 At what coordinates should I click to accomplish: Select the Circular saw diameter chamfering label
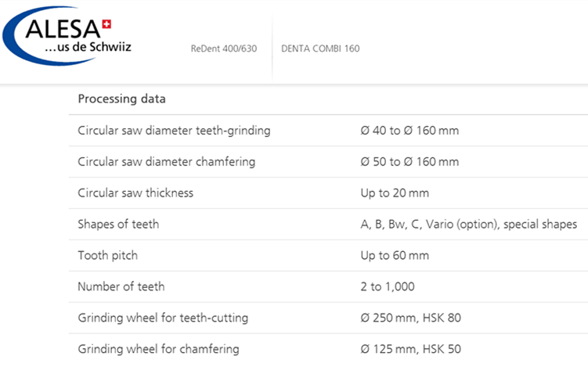pos(167,161)
